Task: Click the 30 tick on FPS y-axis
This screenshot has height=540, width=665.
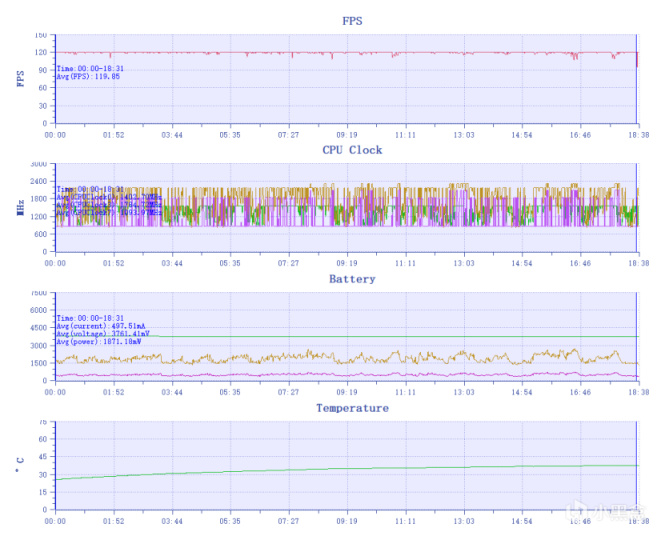Action: (x=42, y=106)
